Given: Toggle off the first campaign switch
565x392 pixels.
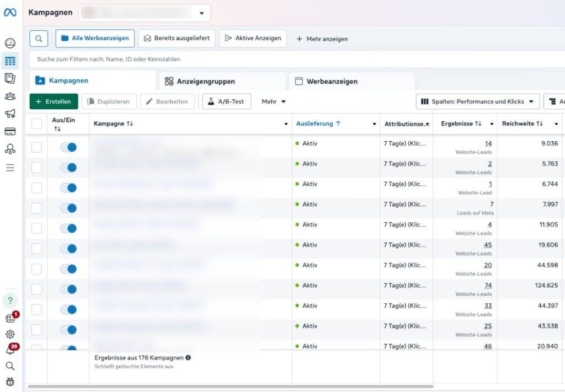Looking at the screenshot, I should pos(68,147).
